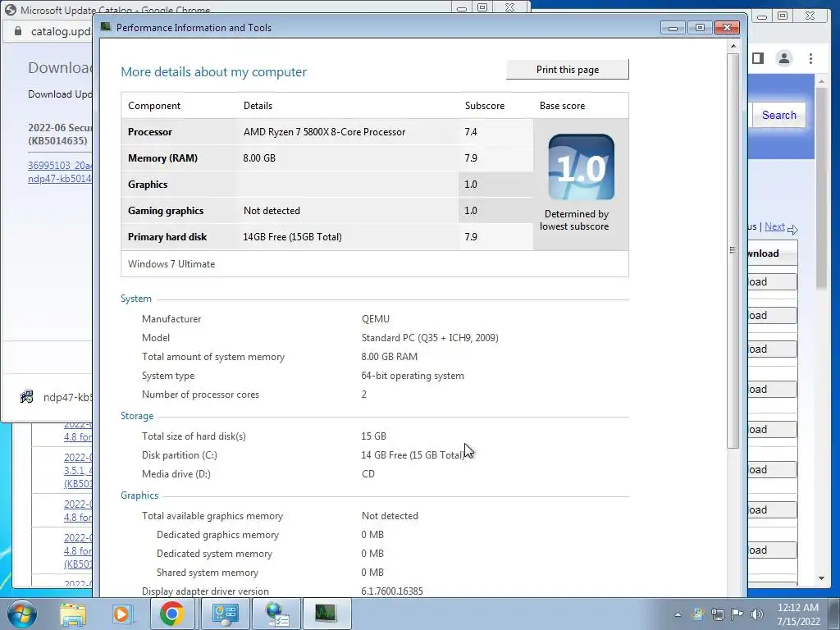Switch to Google Chrome on the taskbar
This screenshot has height=630, width=840.
(x=171, y=614)
